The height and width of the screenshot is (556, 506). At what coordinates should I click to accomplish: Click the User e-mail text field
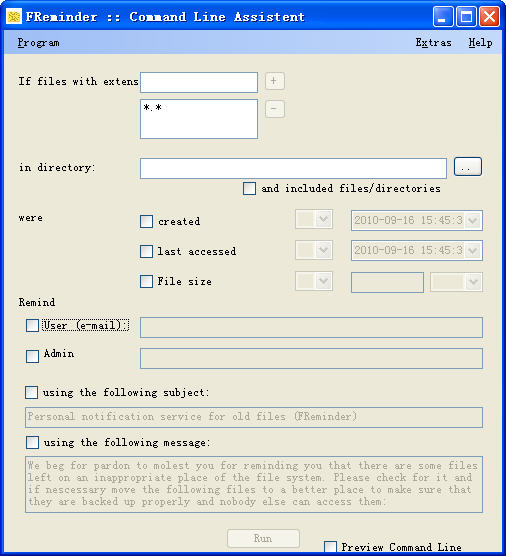pos(311,328)
